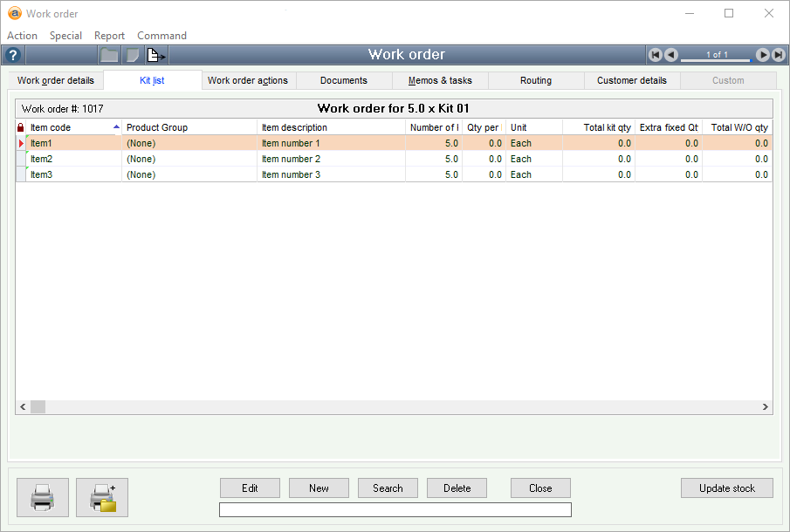Go to the next record
Image resolution: width=790 pixels, height=532 pixels.
pyautogui.click(x=762, y=55)
